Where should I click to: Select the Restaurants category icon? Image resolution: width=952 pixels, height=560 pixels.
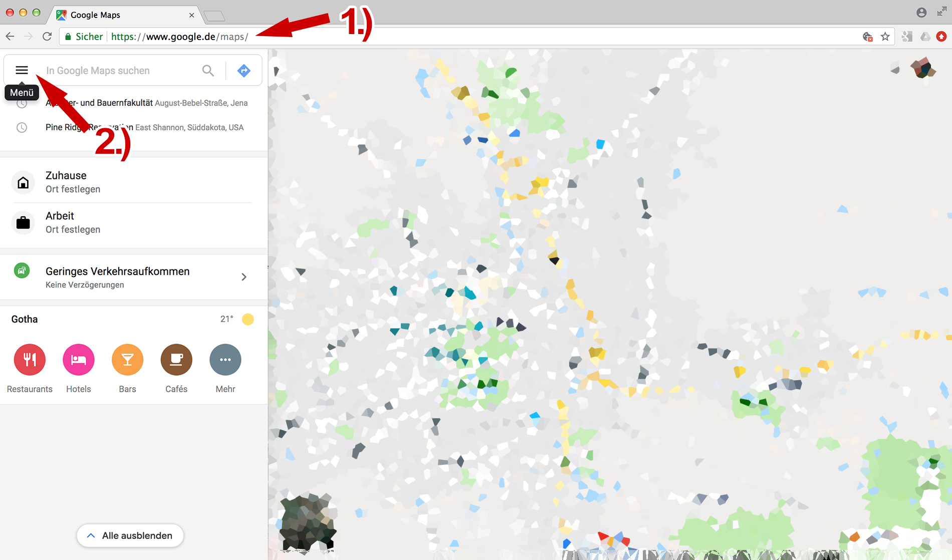tap(30, 360)
